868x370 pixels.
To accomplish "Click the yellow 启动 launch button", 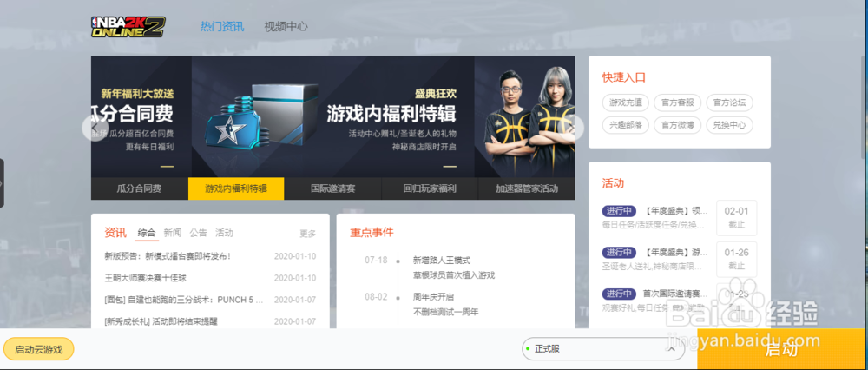I will 782,349.
